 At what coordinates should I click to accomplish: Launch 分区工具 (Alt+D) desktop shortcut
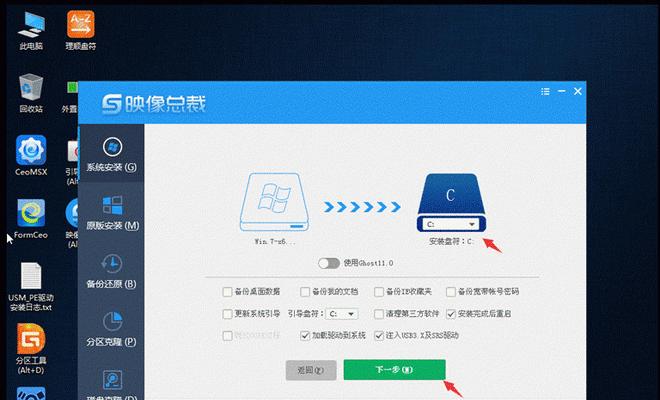(x=31, y=349)
